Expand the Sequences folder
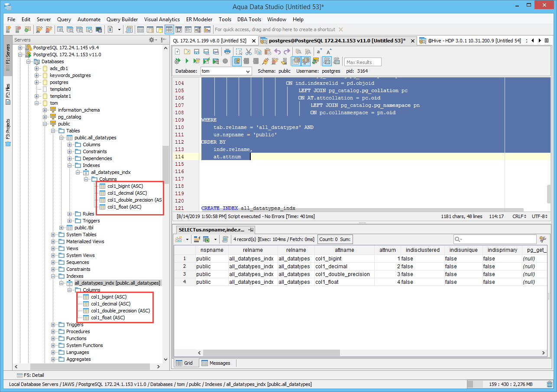Screen dimensions: 557x392 (53, 262)
